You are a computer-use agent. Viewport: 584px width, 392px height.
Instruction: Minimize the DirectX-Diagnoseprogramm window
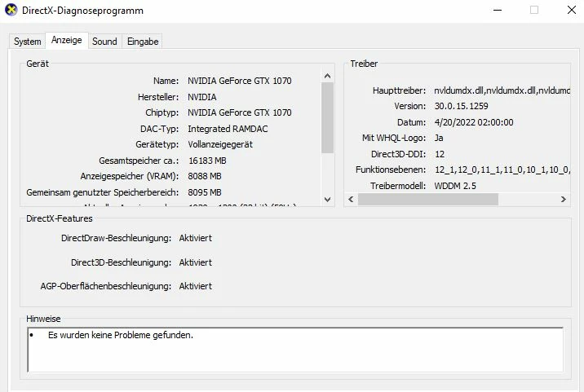tap(498, 10)
